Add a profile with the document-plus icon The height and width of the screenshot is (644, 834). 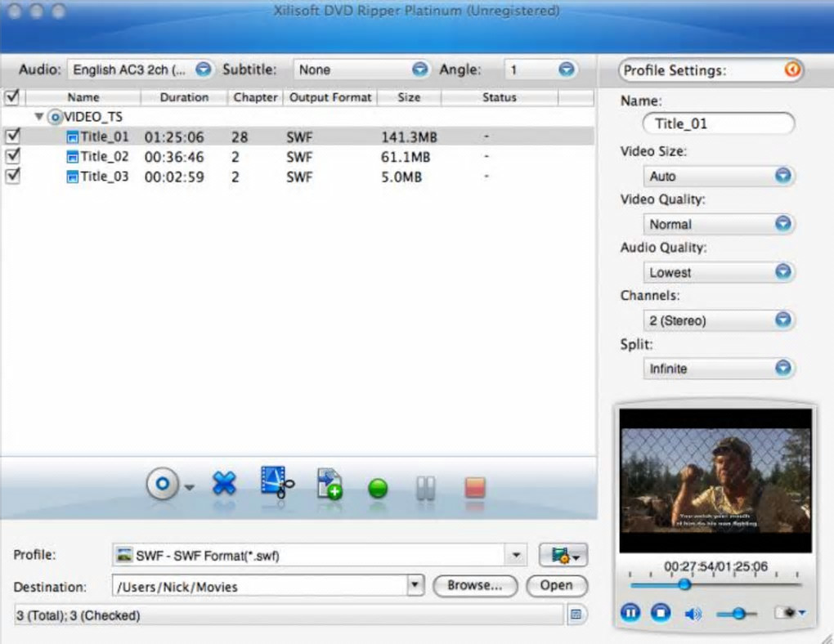click(x=330, y=484)
